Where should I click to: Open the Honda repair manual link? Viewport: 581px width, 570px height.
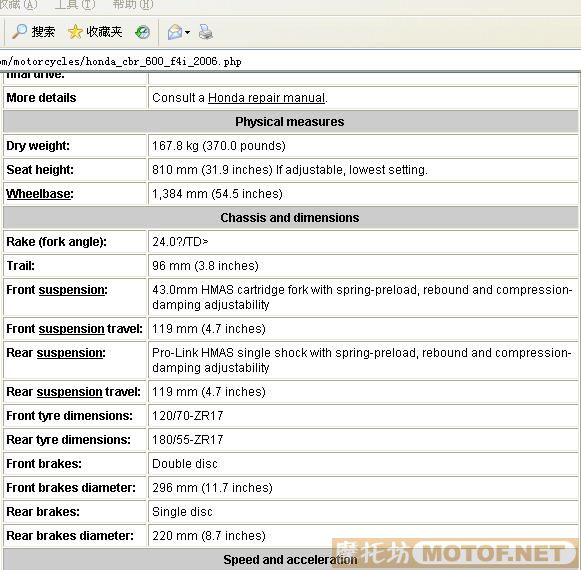[266, 98]
